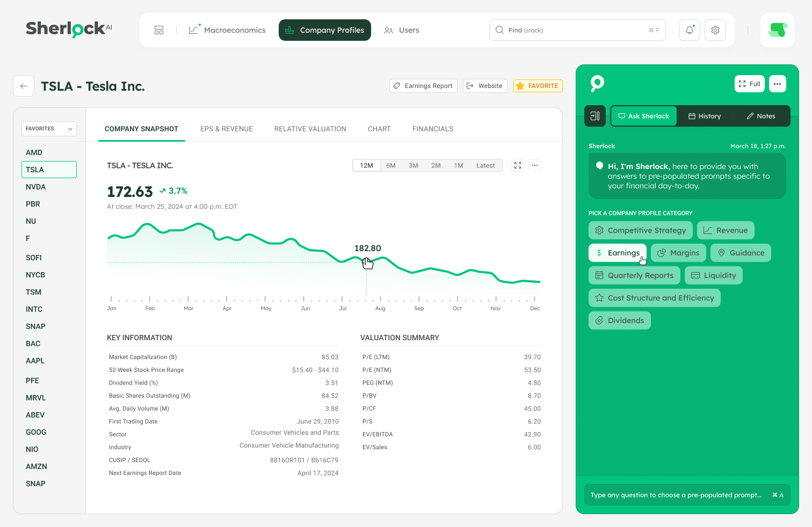Switch to Financials tab

433,129
